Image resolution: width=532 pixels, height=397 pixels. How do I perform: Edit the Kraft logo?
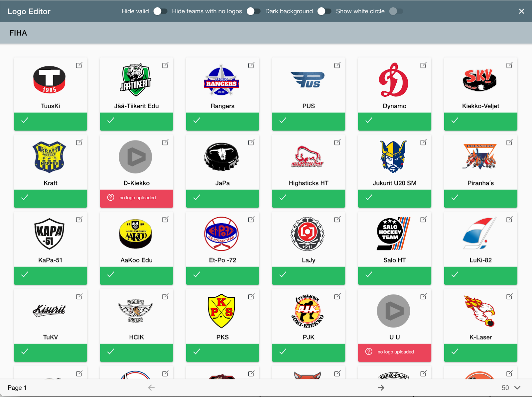point(79,142)
